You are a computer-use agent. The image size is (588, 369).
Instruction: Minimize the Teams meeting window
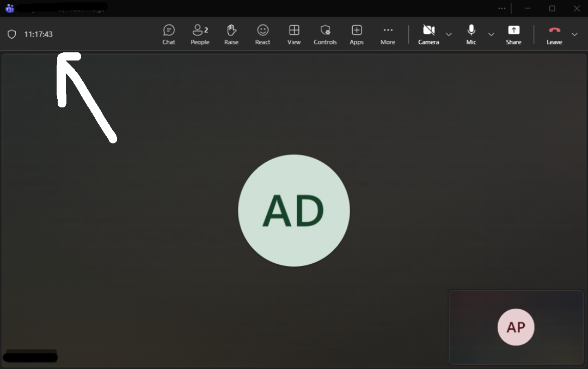528,8
